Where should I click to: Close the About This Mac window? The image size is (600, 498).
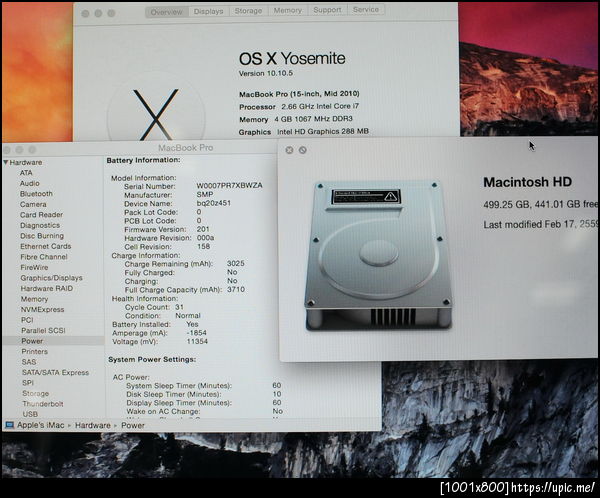[85, 14]
